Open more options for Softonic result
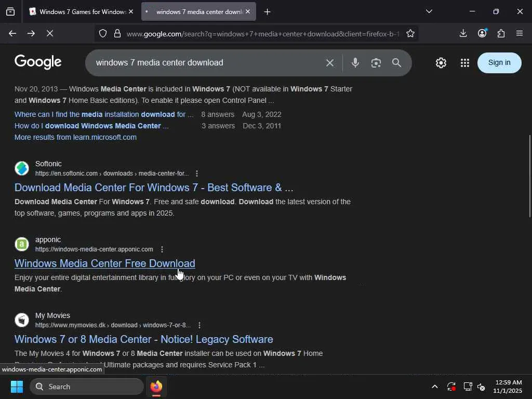The width and height of the screenshot is (532, 399). coord(197,174)
